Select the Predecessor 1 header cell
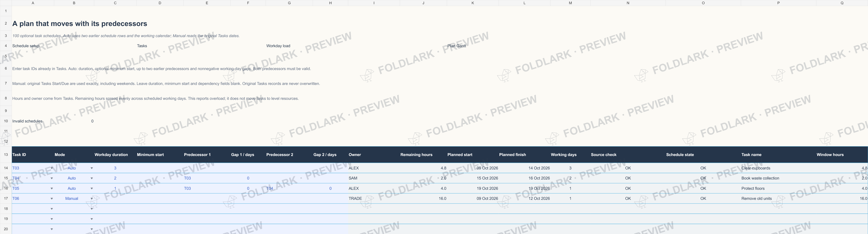Image resolution: width=868 pixels, height=234 pixels. (x=207, y=155)
